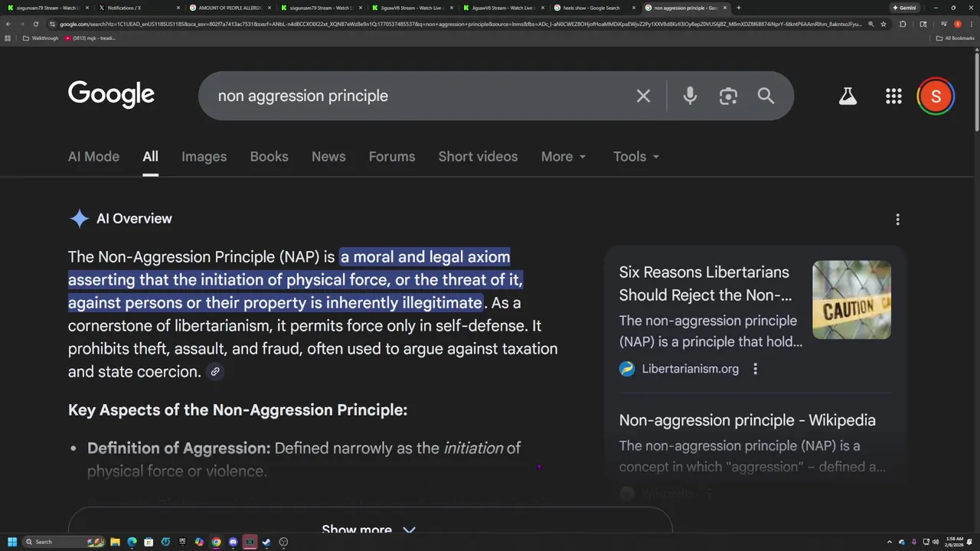Switch to News results
Image resolution: width=980 pixels, height=551 pixels.
[x=328, y=156]
